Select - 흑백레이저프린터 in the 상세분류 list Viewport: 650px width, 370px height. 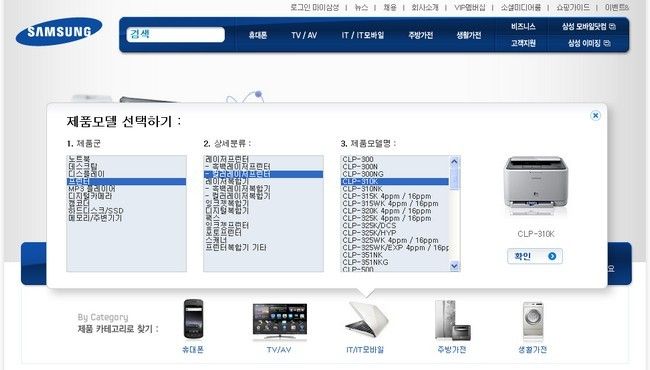click(x=263, y=167)
